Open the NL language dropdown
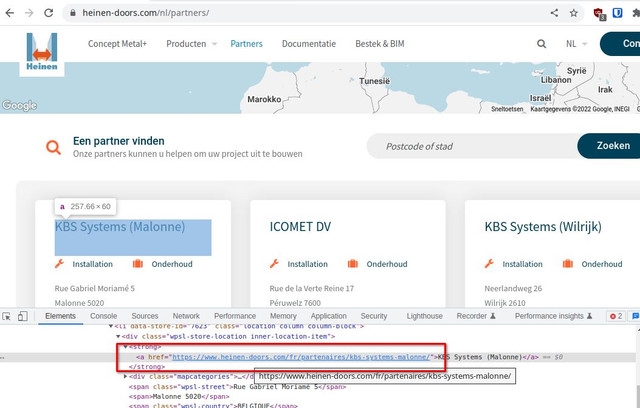 coord(576,44)
